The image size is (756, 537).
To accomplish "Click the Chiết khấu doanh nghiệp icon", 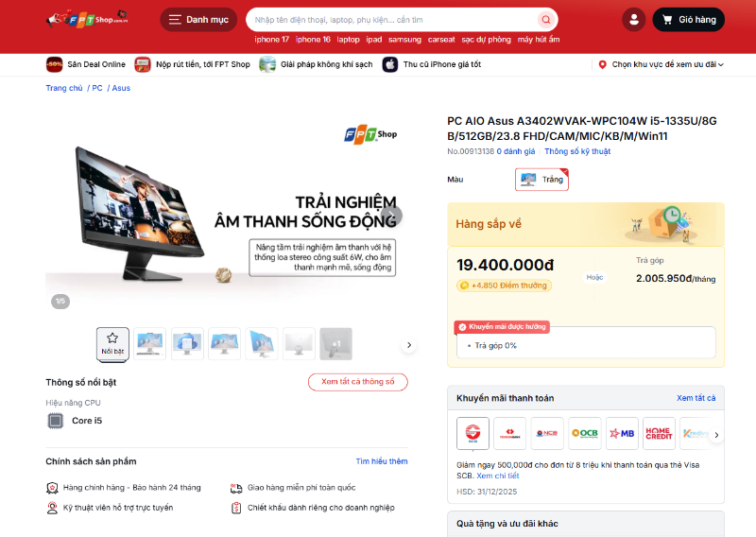I will [x=236, y=508].
